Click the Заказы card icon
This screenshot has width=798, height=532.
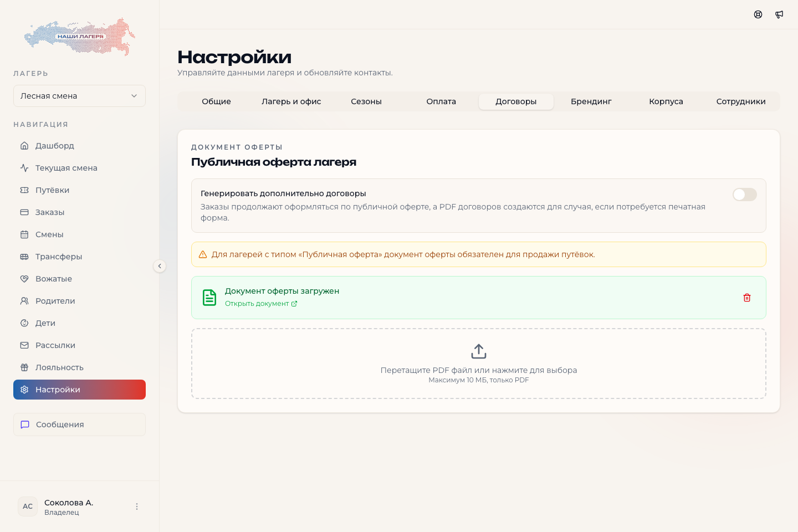pyautogui.click(x=24, y=212)
